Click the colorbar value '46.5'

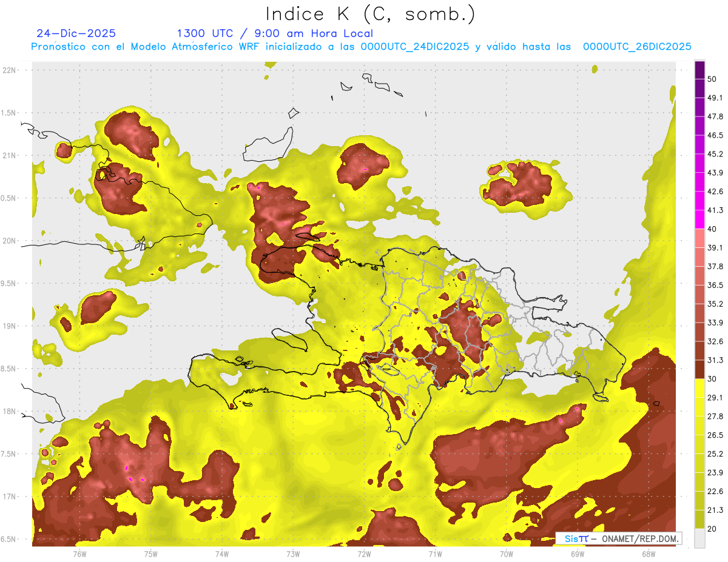tap(715, 135)
